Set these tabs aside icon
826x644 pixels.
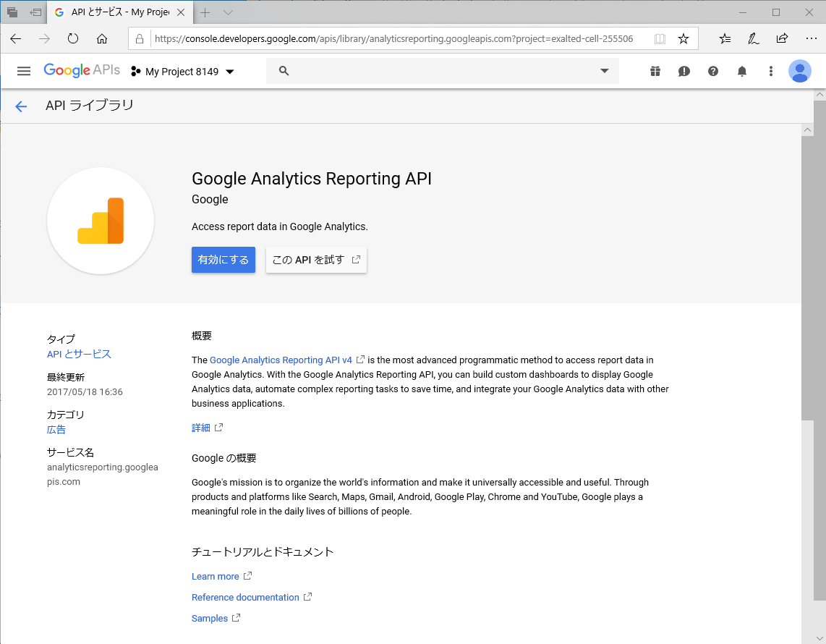click(36, 12)
